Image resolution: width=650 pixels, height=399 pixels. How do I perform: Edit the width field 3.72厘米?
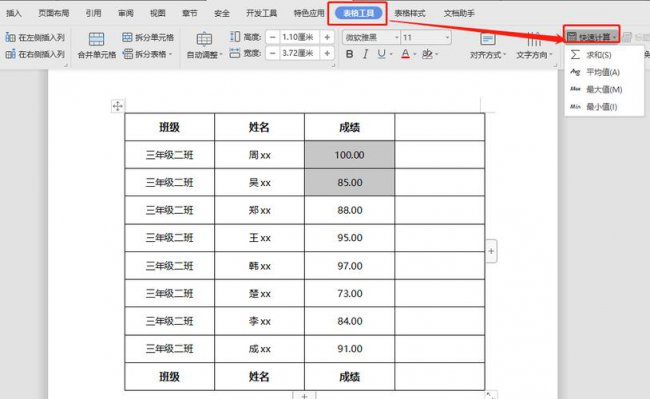(299, 53)
